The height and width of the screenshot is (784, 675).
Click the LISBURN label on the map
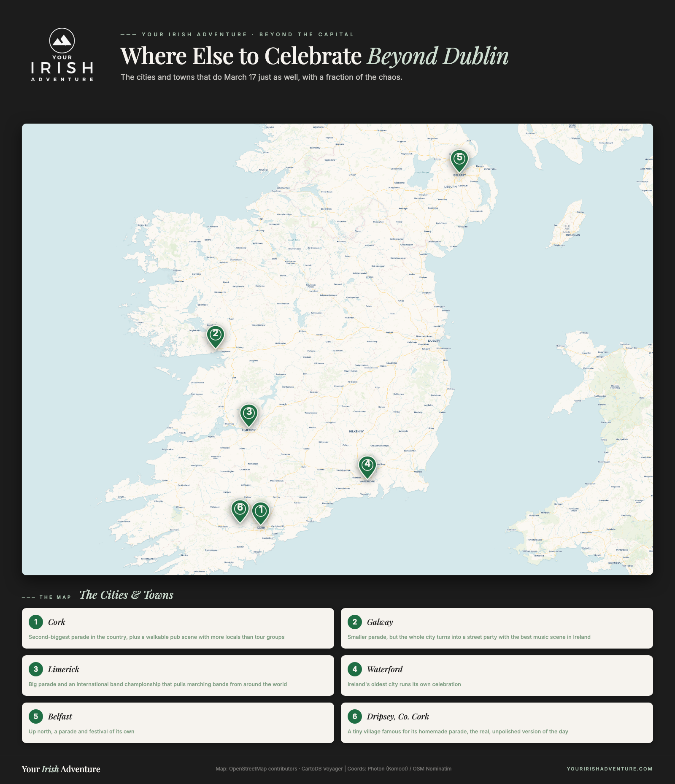coord(450,187)
